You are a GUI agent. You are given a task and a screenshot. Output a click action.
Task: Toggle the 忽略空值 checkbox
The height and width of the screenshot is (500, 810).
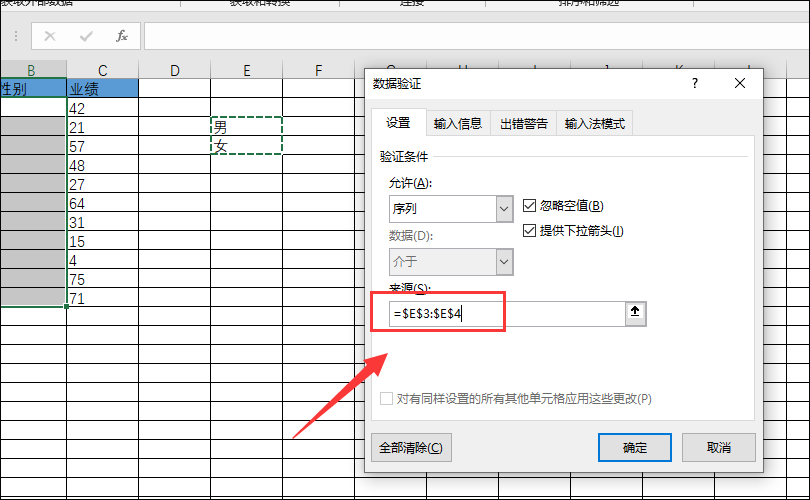[529, 206]
